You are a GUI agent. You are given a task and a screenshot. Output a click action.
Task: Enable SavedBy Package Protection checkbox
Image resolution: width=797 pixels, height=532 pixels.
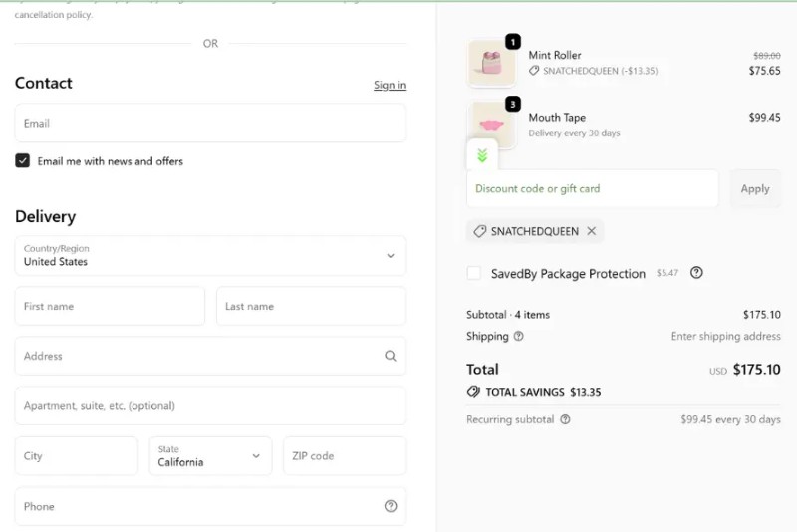pos(474,273)
